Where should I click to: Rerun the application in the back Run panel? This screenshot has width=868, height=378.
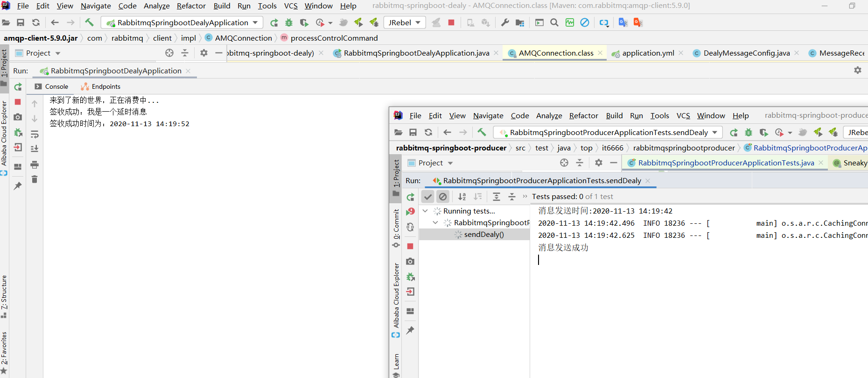pyautogui.click(x=18, y=87)
